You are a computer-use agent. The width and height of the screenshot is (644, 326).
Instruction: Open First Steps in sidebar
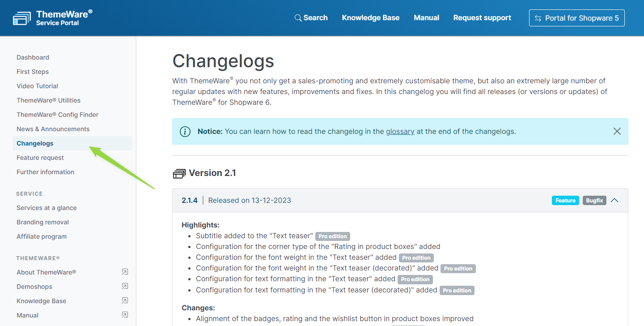click(x=33, y=72)
